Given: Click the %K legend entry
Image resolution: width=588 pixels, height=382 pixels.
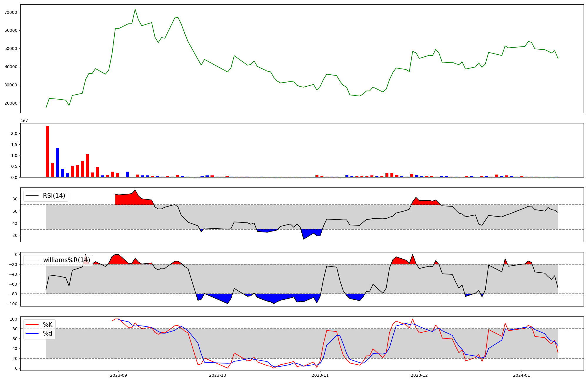Looking at the screenshot, I should pos(48,325).
